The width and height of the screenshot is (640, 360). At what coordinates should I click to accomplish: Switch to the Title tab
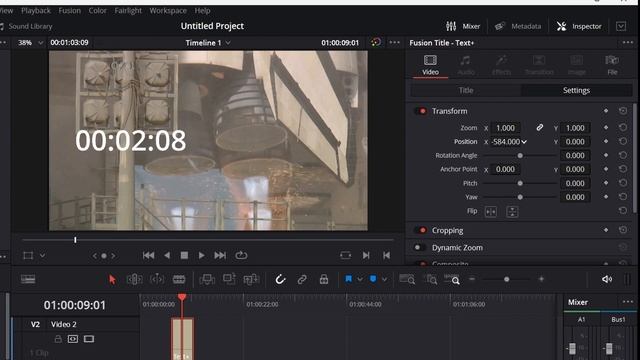point(466,90)
